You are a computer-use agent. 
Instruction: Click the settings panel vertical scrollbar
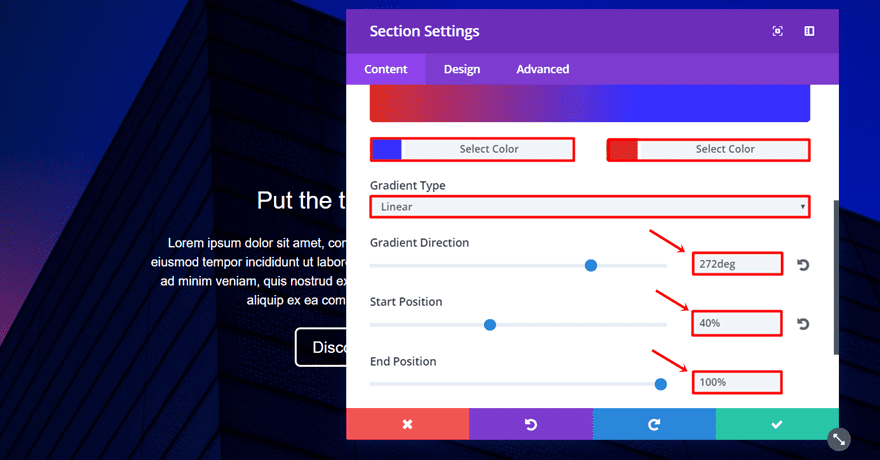[x=836, y=275]
